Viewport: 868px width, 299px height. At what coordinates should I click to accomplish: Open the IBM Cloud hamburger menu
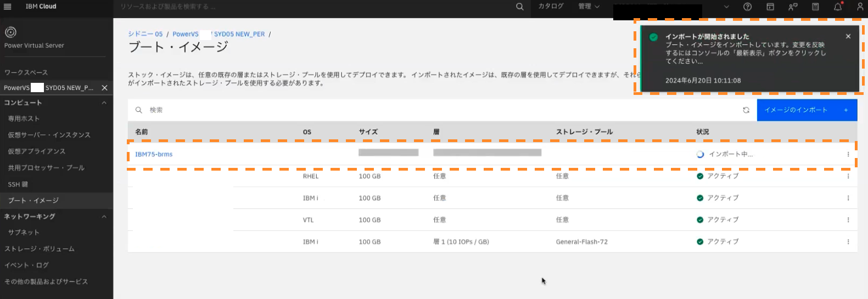pyautogui.click(x=8, y=7)
